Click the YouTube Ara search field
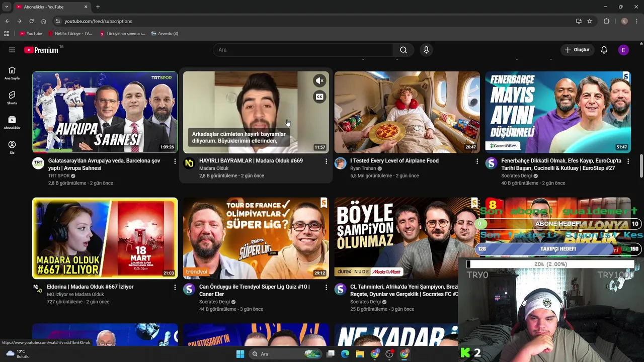The height and width of the screenshot is (362, 644). pos(303,50)
